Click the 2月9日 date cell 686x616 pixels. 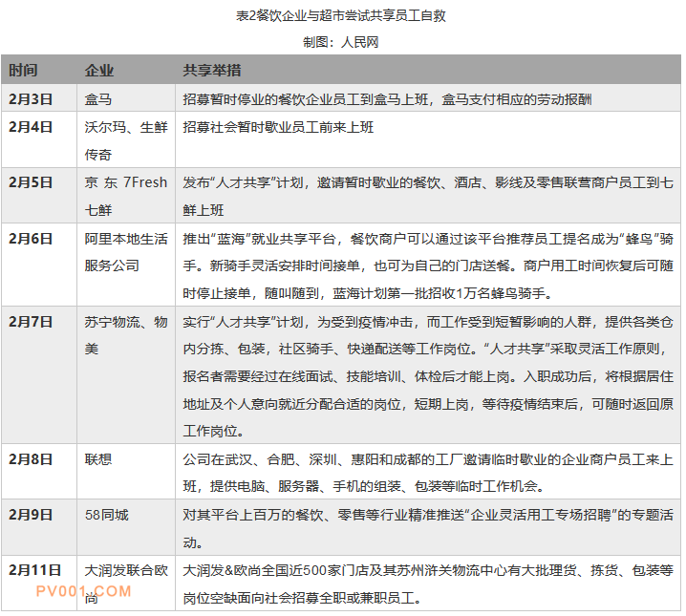[x=31, y=515]
